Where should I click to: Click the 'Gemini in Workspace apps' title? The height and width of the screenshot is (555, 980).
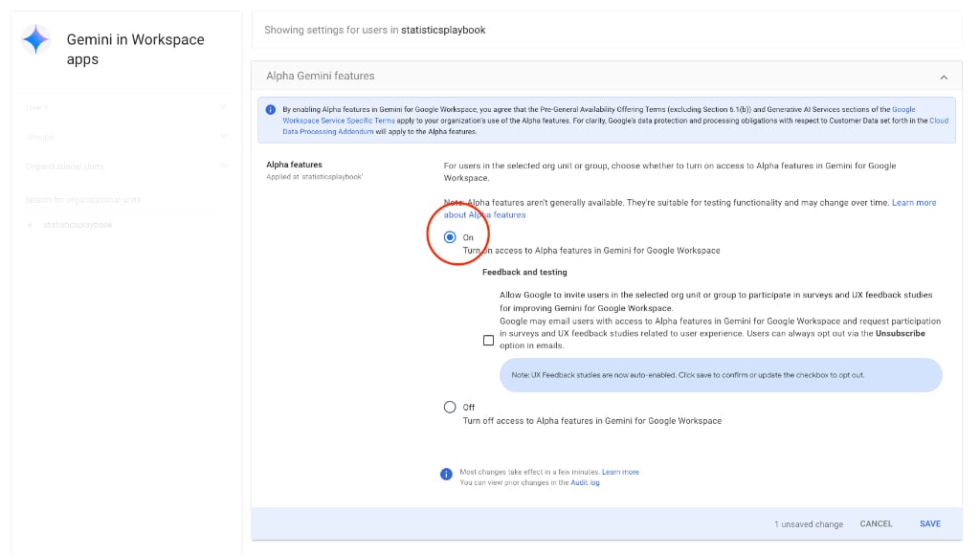pyautogui.click(x=136, y=50)
